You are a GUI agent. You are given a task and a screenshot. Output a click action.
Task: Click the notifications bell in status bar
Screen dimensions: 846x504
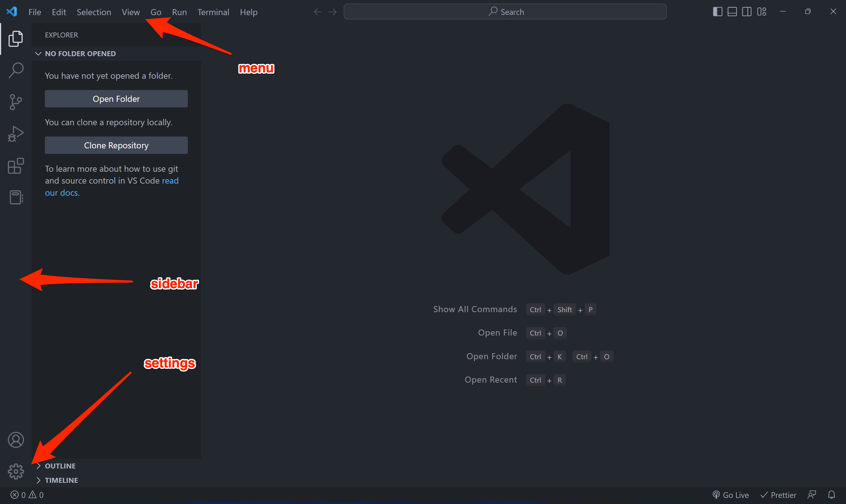(831, 495)
